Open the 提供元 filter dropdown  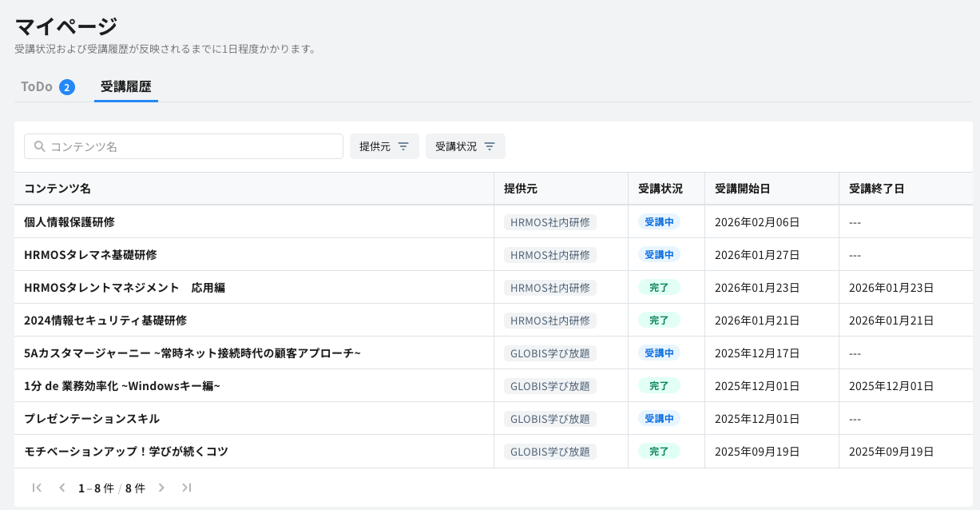pos(384,146)
